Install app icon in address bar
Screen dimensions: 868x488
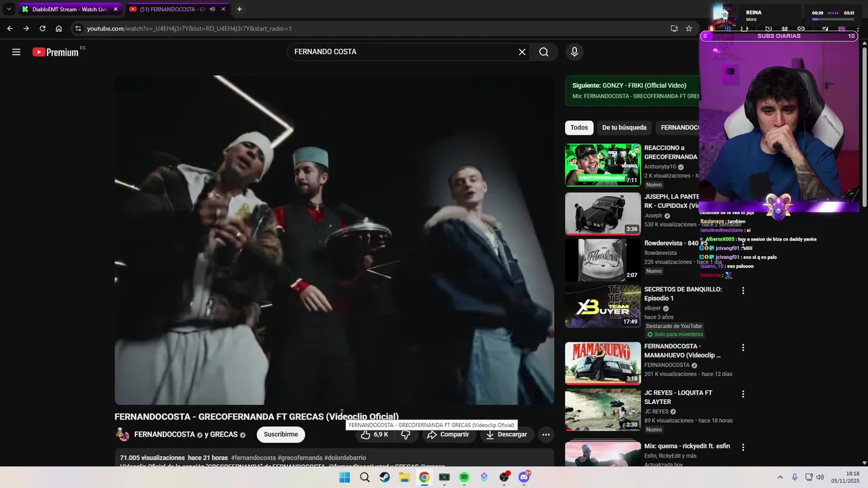pyautogui.click(x=674, y=28)
